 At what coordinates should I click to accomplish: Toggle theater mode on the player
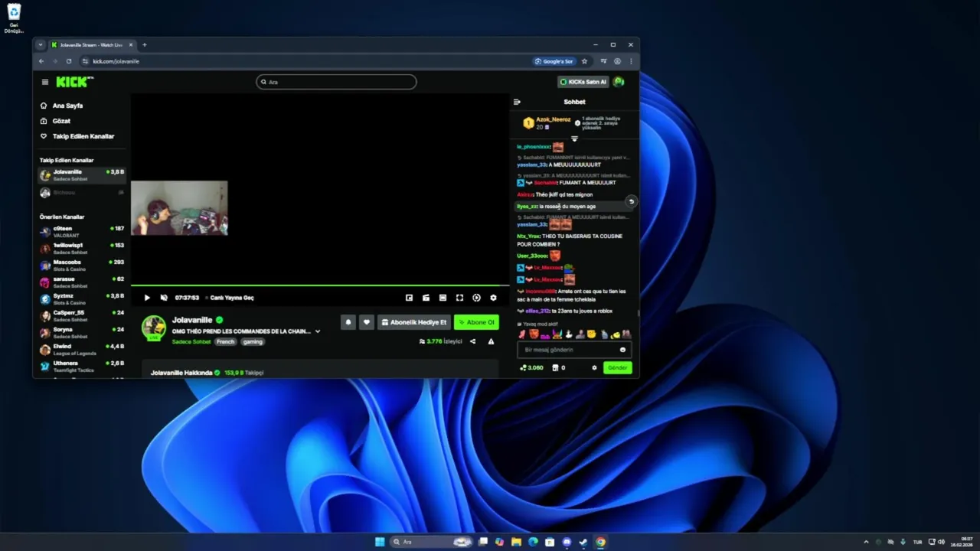point(443,298)
